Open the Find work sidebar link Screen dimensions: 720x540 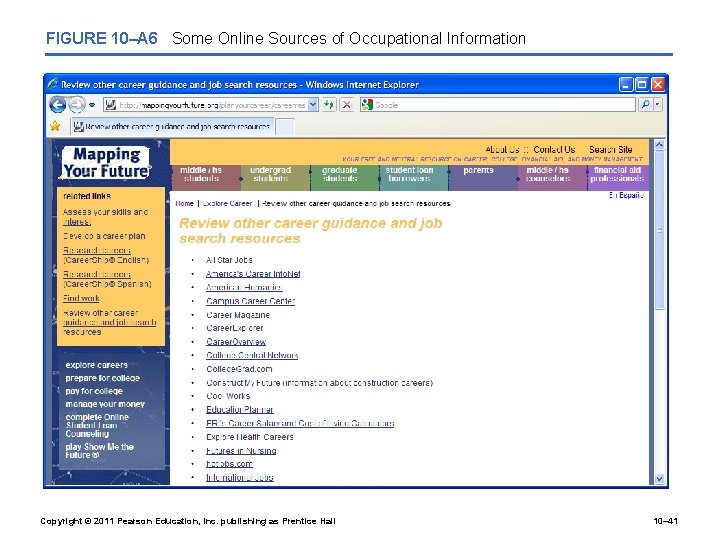tap(81, 298)
